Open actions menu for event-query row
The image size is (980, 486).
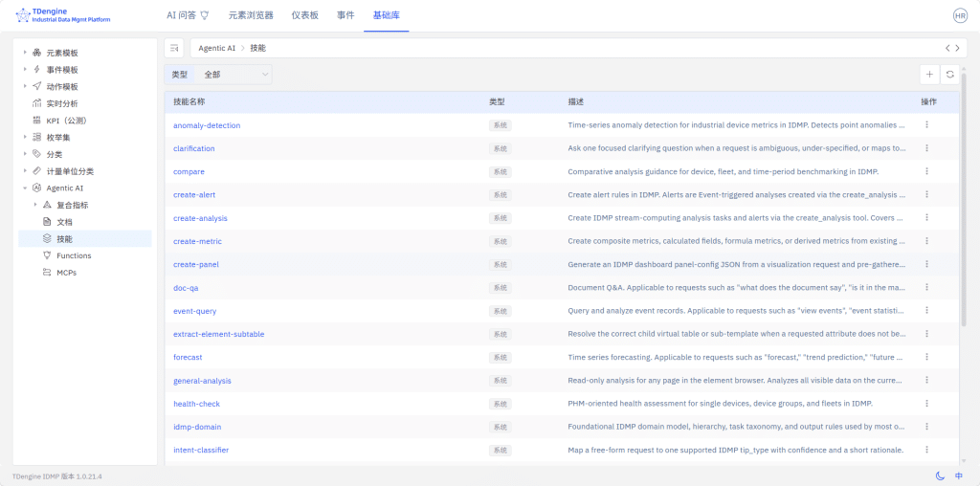click(x=926, y=311)
